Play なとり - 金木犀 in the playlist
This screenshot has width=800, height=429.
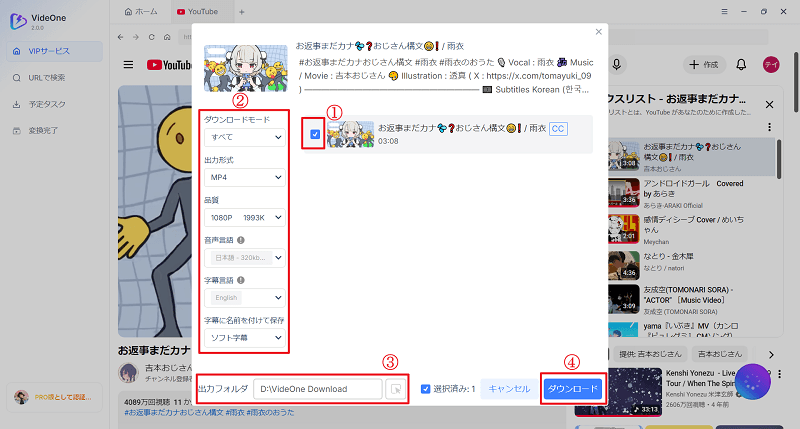[691, 266]
